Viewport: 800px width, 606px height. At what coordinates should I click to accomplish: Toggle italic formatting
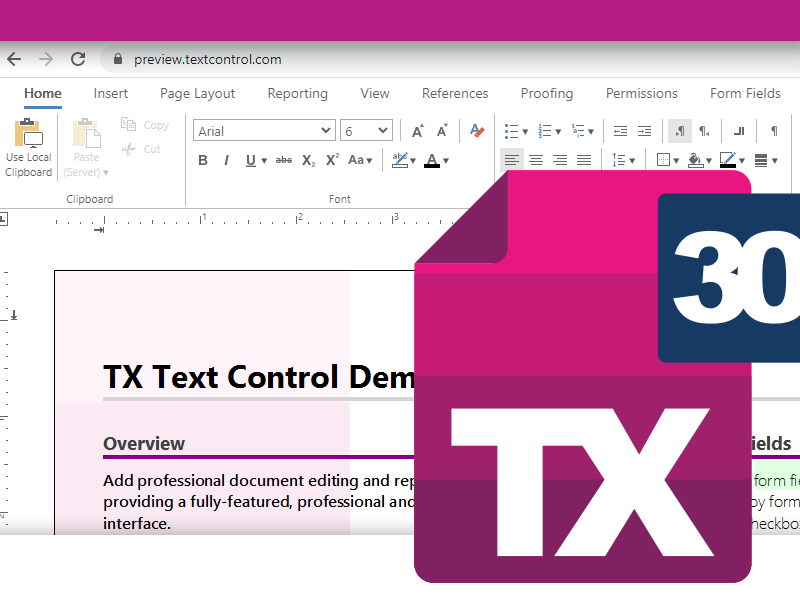[226, 160]
